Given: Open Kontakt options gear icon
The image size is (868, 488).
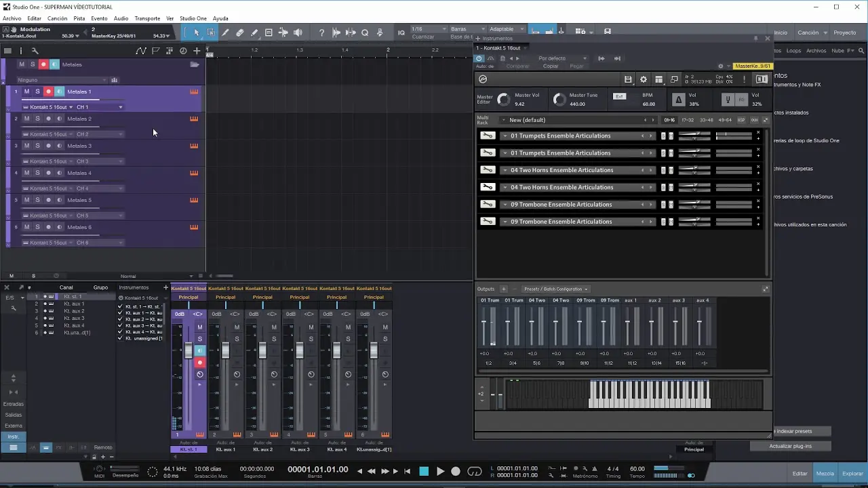Looking at the screenshot, I should click(644, 79).
